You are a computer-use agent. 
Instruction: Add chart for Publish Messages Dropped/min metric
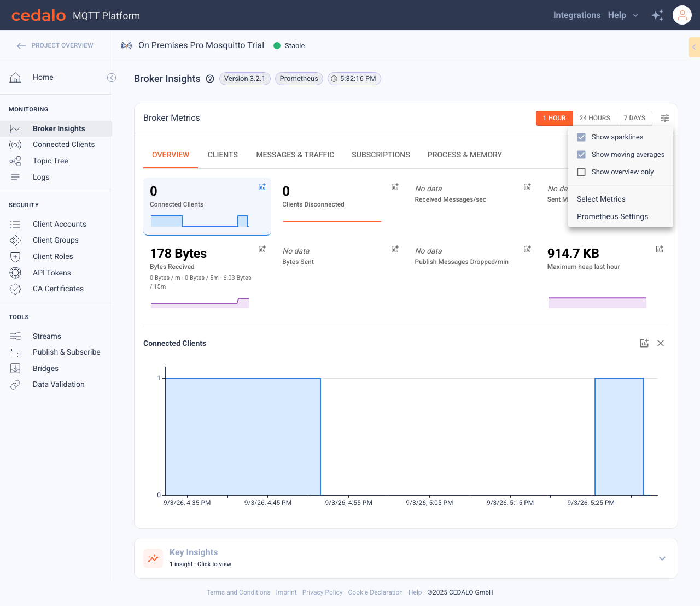(527, 249)
